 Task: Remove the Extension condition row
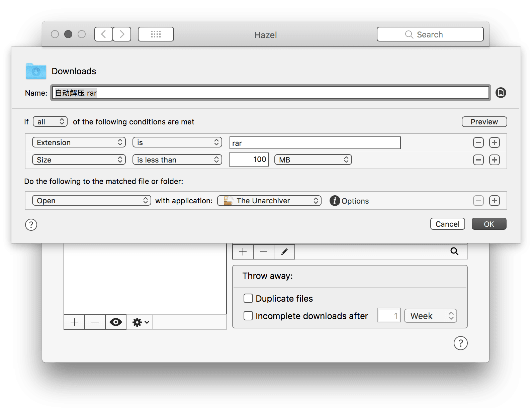point(478,142)
